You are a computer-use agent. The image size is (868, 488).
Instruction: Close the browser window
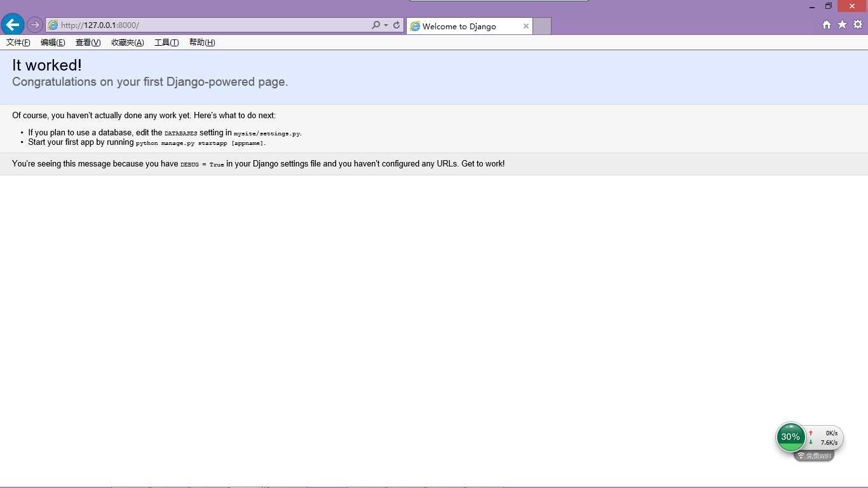coord(852,6)
